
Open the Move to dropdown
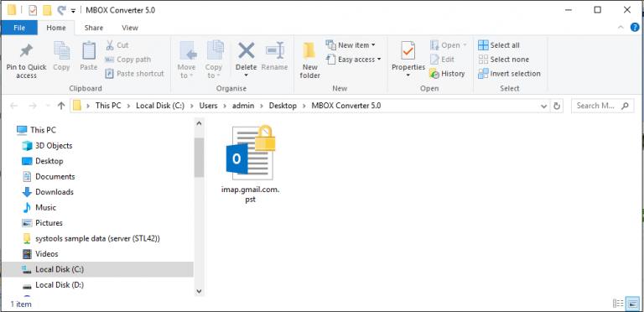[186, 60]
